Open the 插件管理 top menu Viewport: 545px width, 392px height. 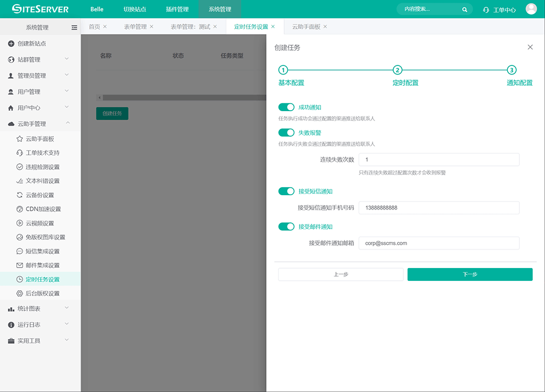tap(177, 10)
